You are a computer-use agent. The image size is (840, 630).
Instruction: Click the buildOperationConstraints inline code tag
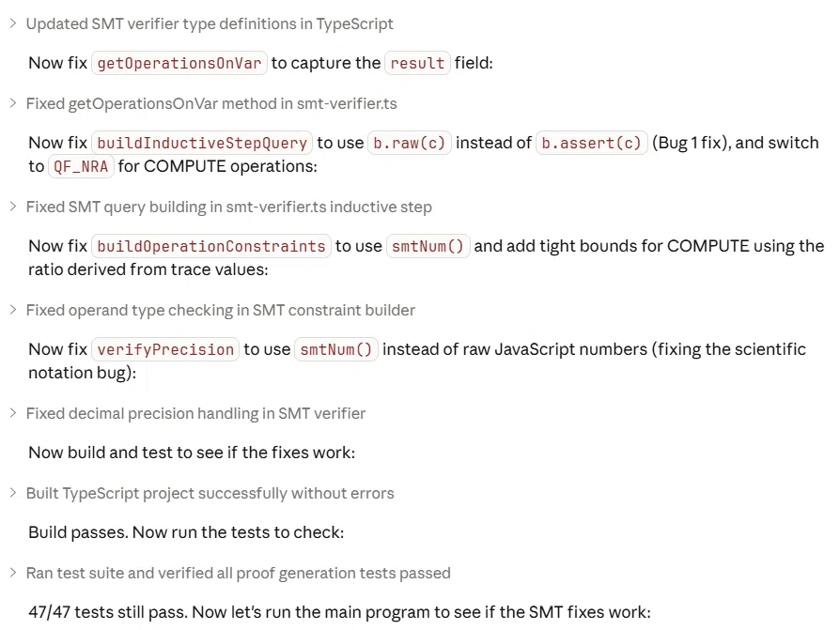coord(211,246)
